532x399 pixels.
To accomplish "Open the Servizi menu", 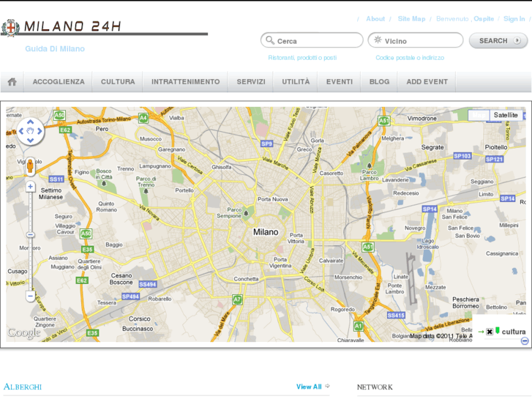I will click(x=251, y=82).
